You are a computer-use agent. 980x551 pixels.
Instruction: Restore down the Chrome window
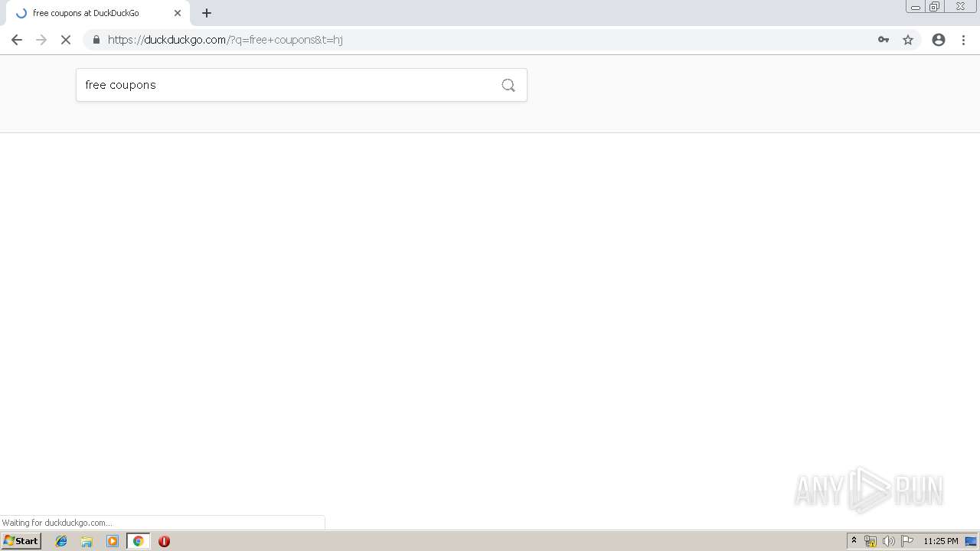[935, 7]
